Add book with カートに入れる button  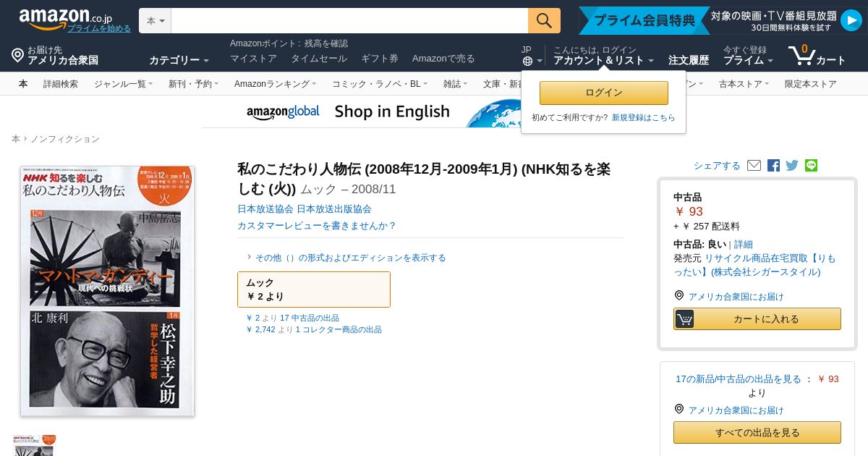pyautogui.click(x=757, y=319)
